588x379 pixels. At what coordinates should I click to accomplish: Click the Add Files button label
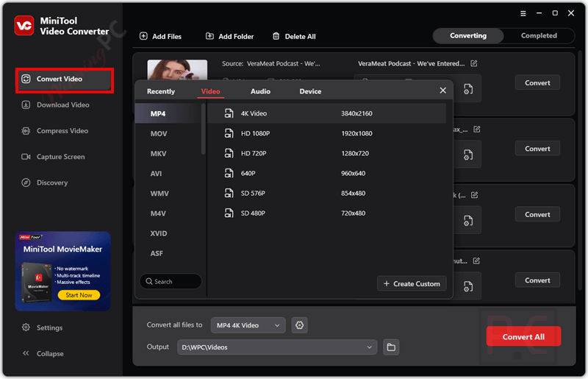click(x=167, y=37)
